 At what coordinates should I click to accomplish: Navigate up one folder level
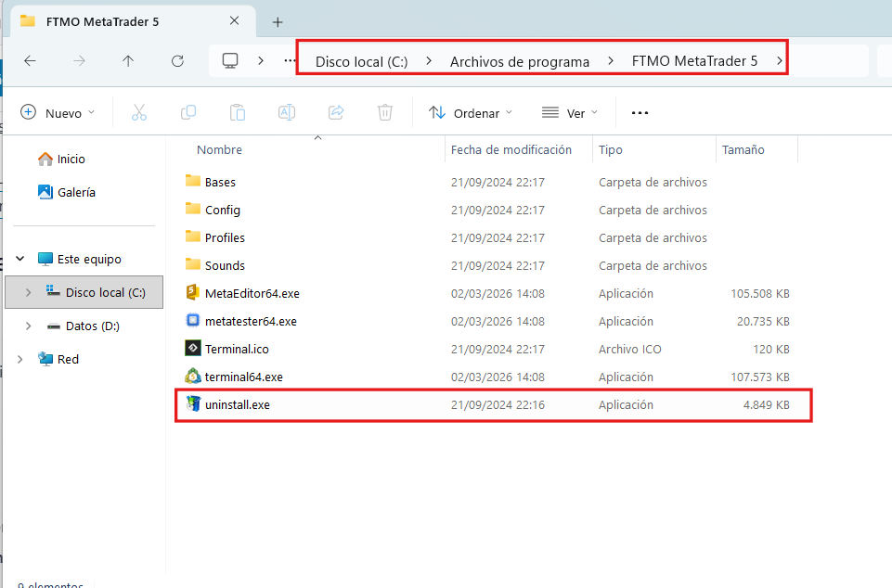tap(127, 60)
